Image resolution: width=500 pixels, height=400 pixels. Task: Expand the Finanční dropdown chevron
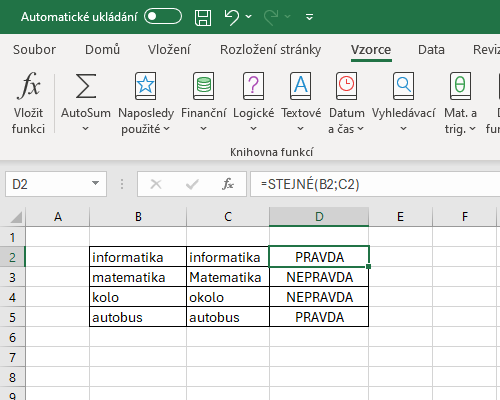(x=204, y=129)
